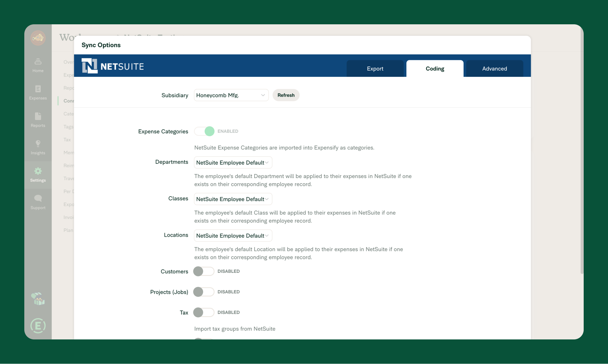Viewport: 608px width, 364px height.
Task: Click the Sync Options dialog title
Action: click(101, 45)
